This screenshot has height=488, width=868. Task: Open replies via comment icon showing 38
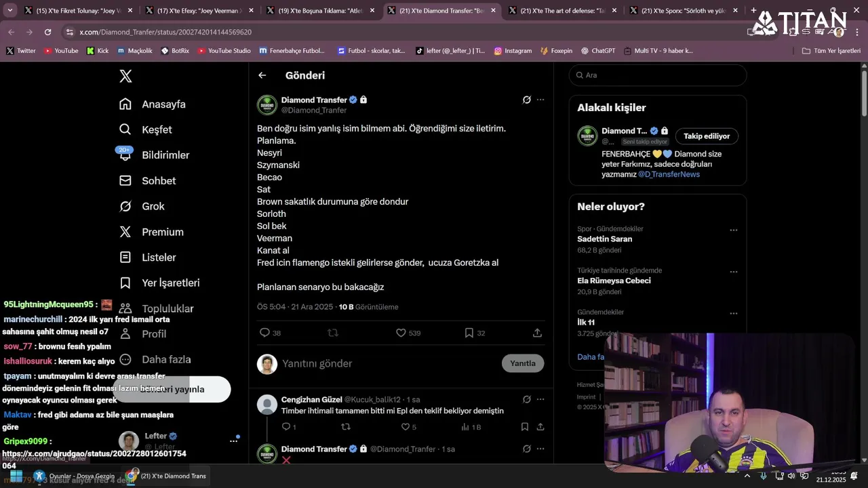point(264,333)
